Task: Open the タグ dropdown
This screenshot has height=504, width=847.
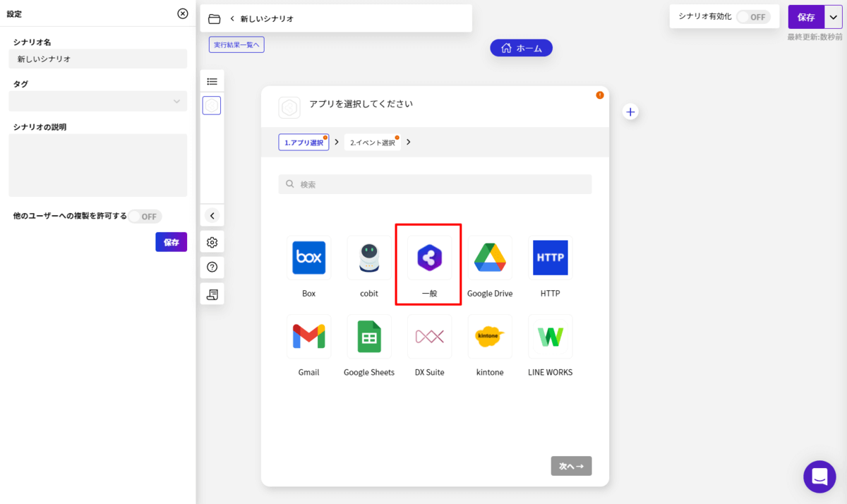Action: click(x=98, y=102)
